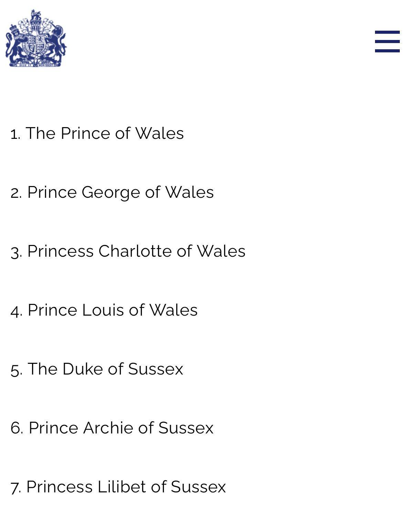Open the hamburger navigation menu
Viewport: 406px width, 532px height.
387,41
